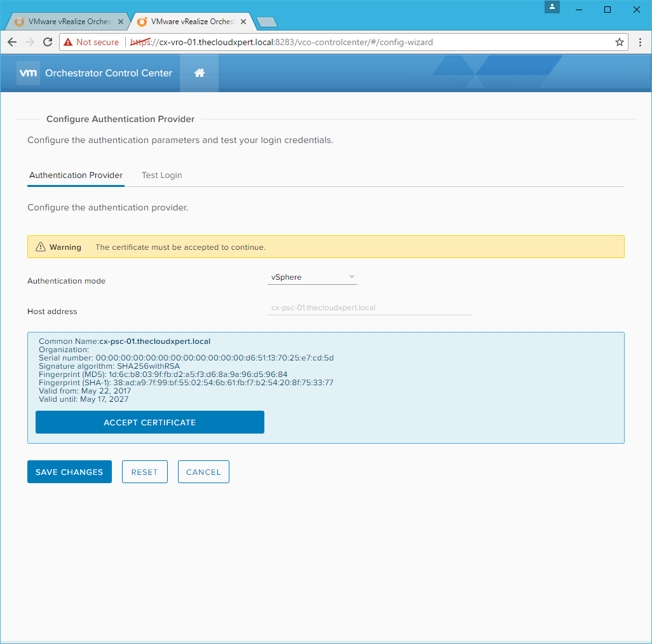Select the Authentication Provider tab

coord(76,175)
